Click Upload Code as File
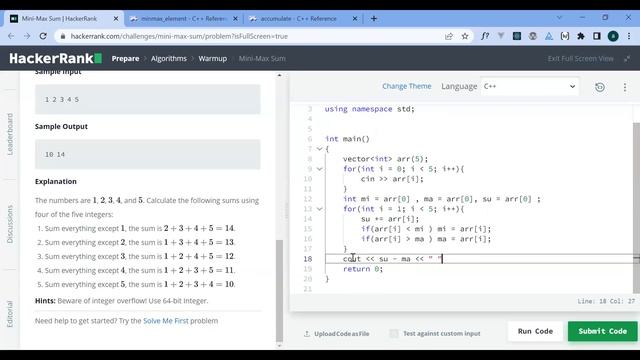The height and width of the screenshot is (360, 640). (341, 333)
